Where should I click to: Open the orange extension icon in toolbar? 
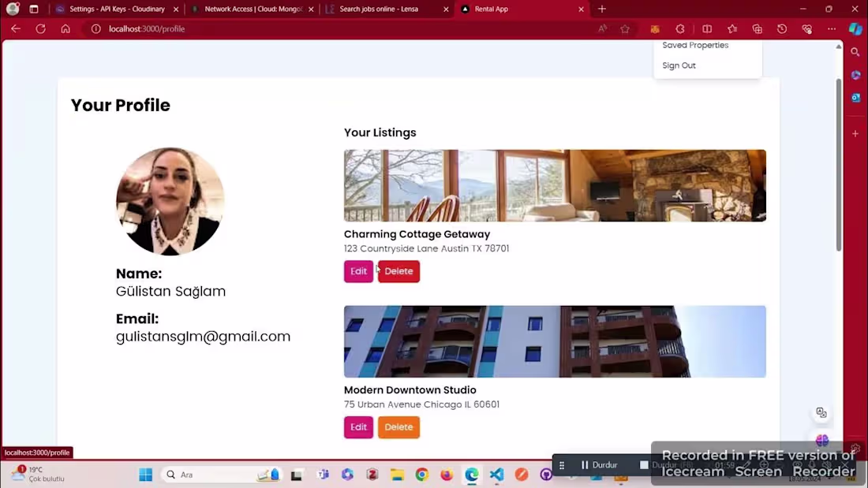pos(655,28)
